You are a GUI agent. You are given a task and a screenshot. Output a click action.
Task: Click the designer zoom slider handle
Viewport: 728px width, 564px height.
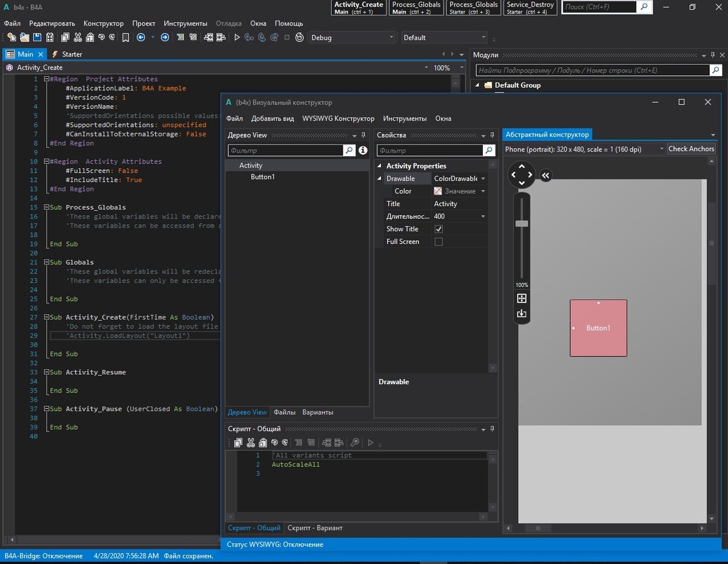(522, 224)
